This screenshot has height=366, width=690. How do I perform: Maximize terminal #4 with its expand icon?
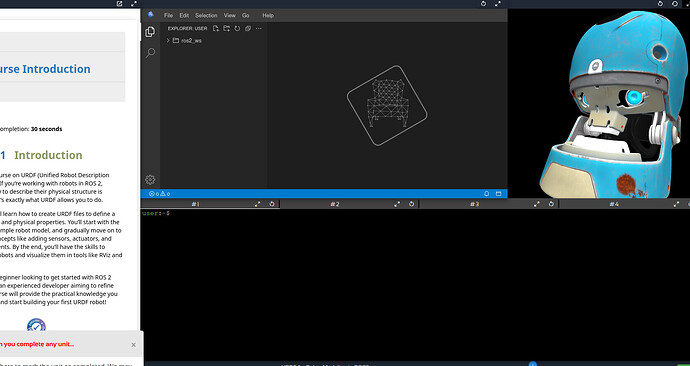(x=676, y=204)
